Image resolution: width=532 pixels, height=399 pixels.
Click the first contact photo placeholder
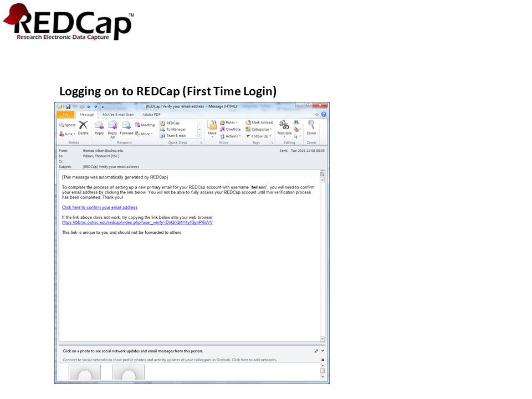coord(85,372)
